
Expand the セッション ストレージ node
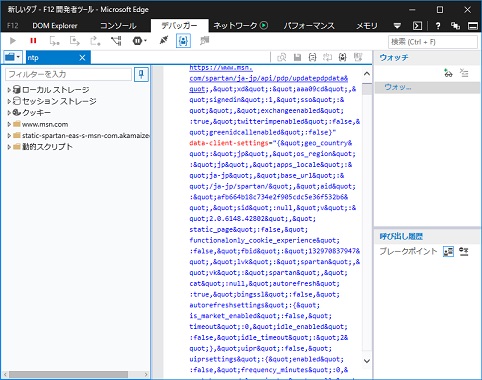[9, 101]
